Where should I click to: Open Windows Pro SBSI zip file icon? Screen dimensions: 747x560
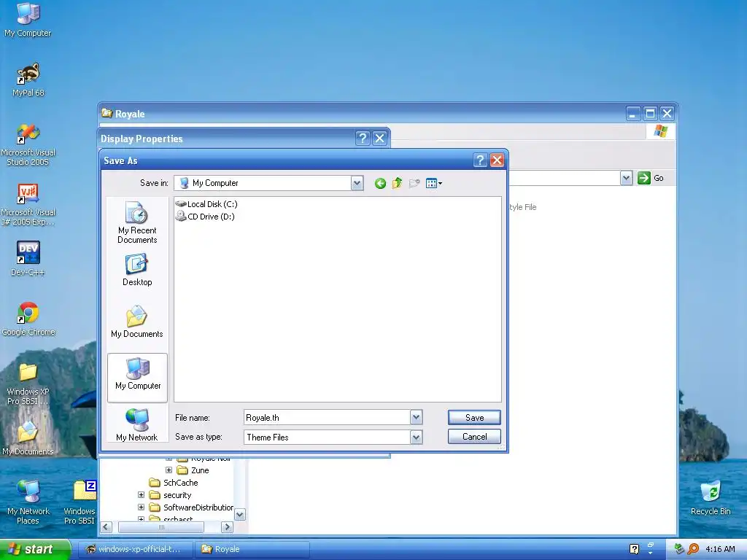pos(80,502)
